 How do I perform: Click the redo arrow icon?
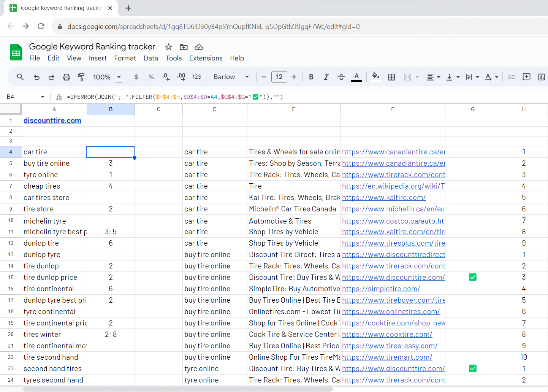tap(51, 77)
